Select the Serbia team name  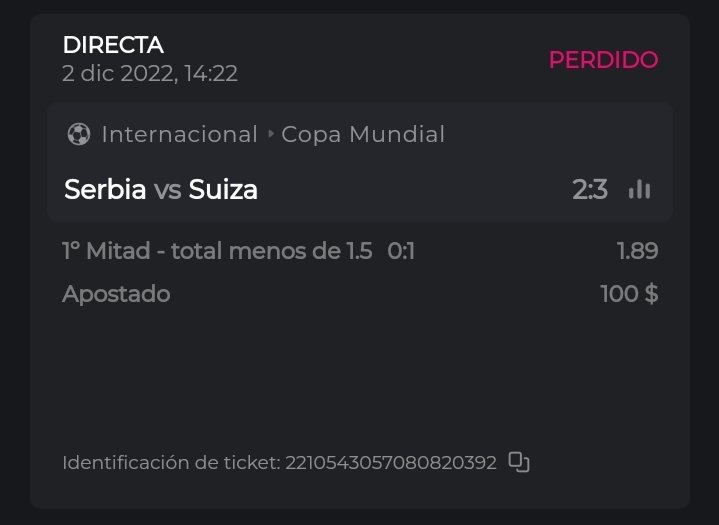(105, 189)
